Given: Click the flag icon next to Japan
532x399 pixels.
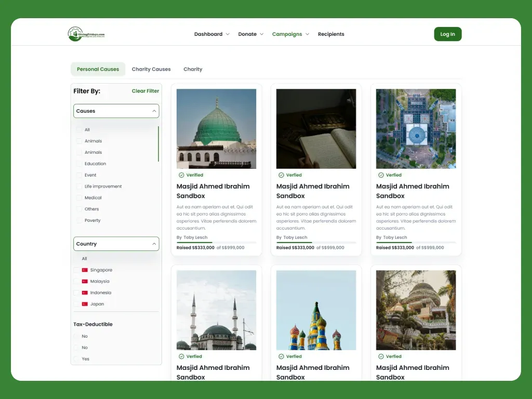Looking at the screenshot, I should [85, 304].
